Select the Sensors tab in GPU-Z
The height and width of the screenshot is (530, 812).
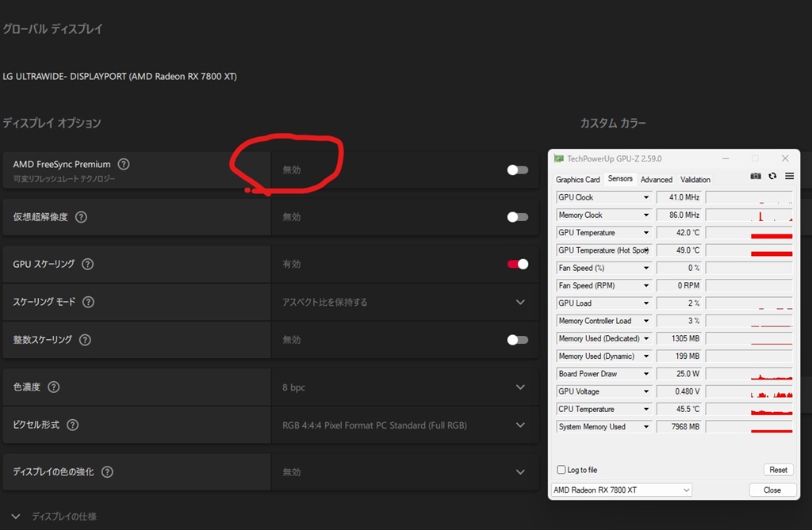(x=620, y=178)
